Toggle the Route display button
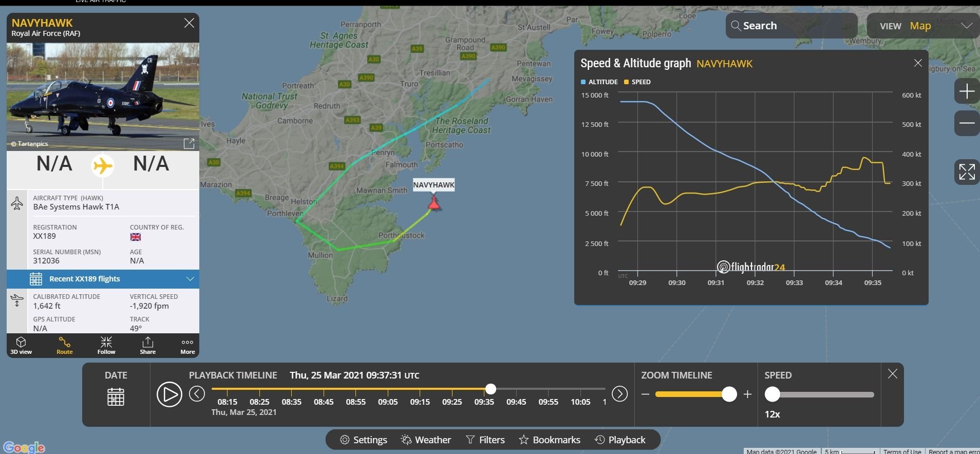The width and height of the screenshot is (980, 454). [65, 346]
